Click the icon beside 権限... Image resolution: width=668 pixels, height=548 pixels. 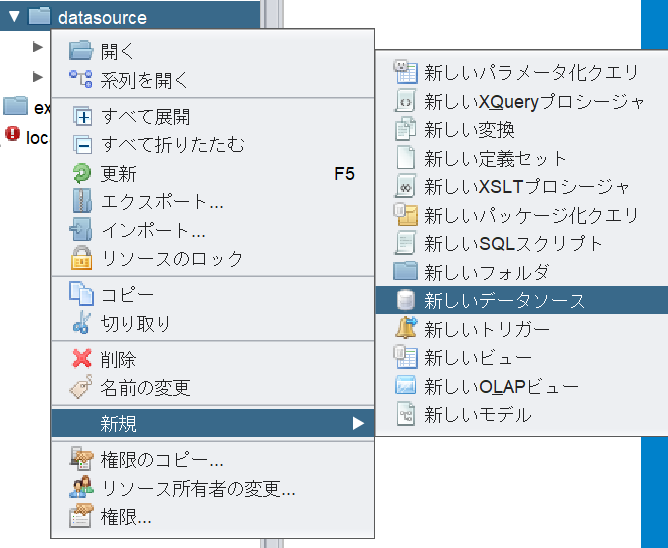point(81,516)
